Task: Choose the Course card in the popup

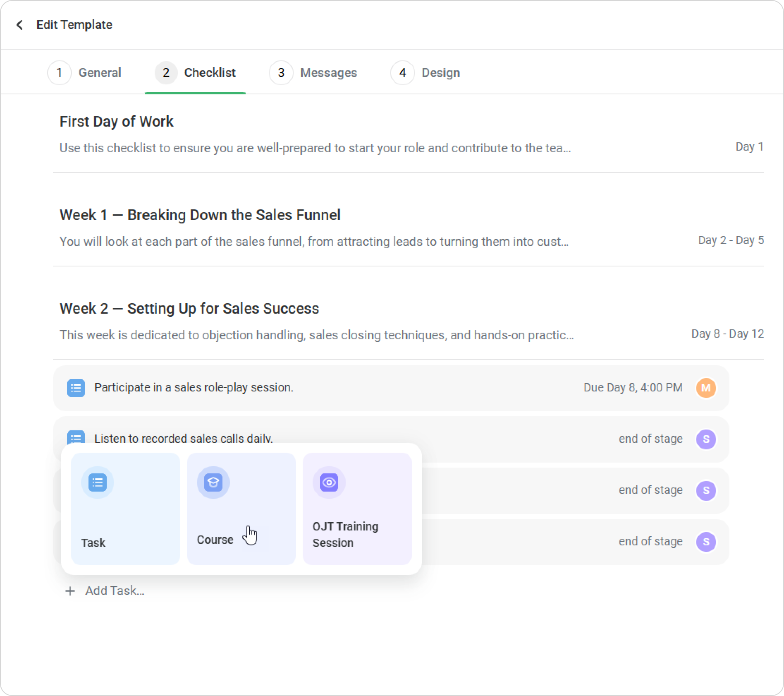Action: pos(241,509)
